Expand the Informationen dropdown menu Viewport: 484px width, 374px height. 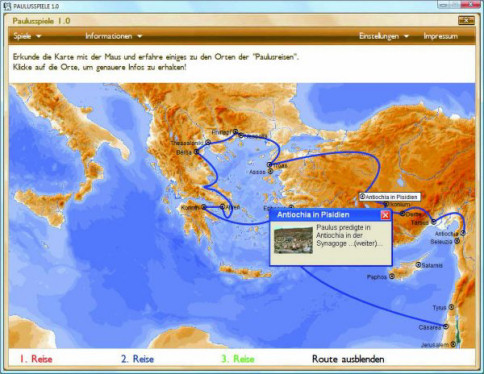(x=114, y=36)
